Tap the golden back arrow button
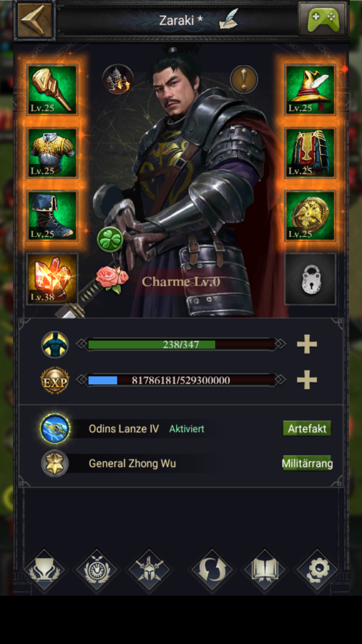This screenshot has height=644, width=362. tap(35, 20)
